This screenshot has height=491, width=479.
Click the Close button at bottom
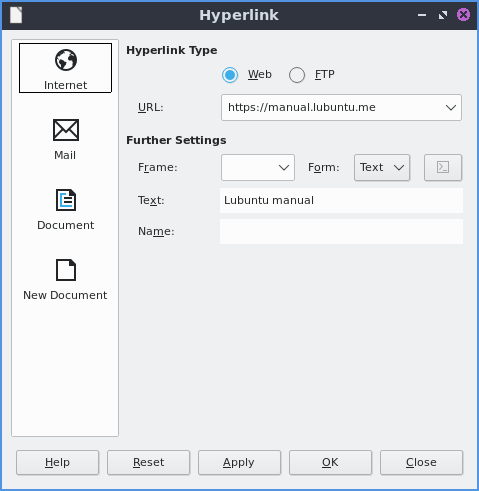(421, 462)
